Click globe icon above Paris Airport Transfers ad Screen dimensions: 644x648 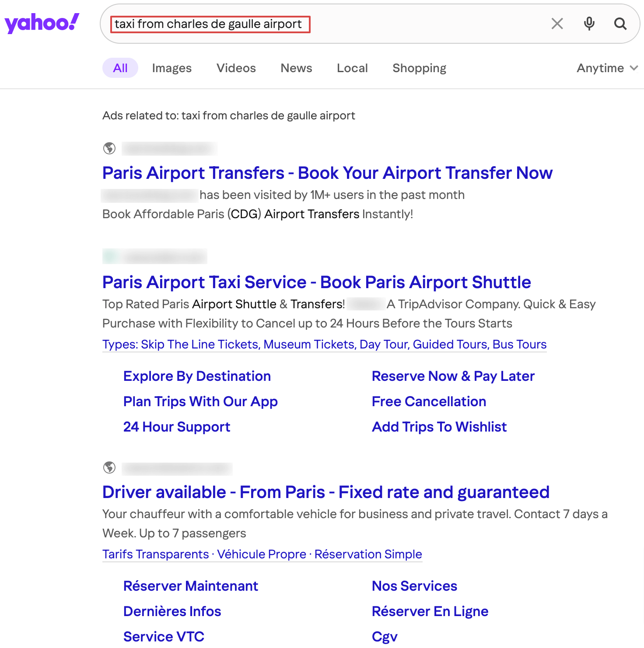click(109, 149)
